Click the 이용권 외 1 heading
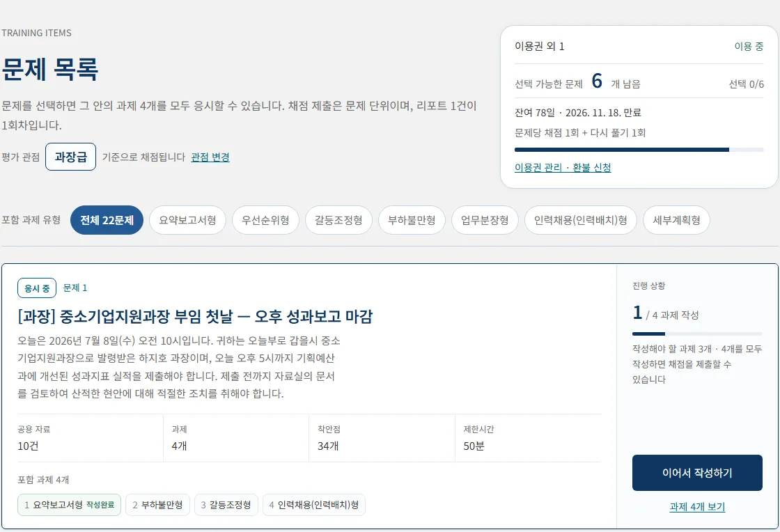This screenshot has width=780, height=532. click(539, 46)
